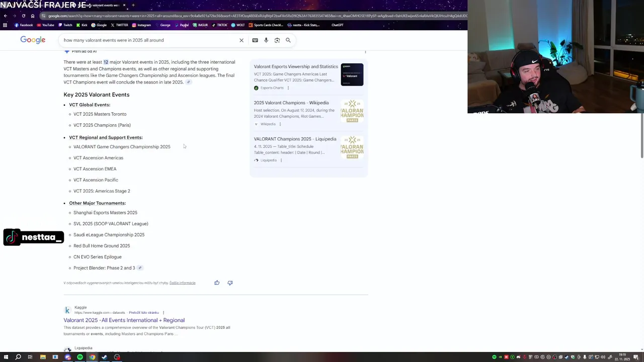Clear the search query with the X icon
Screen dimensions: 644x362
coord(241,40)
